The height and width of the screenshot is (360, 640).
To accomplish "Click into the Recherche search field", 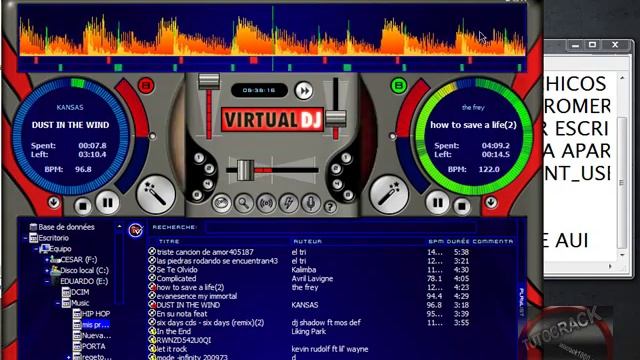I will tap(341, 227).
